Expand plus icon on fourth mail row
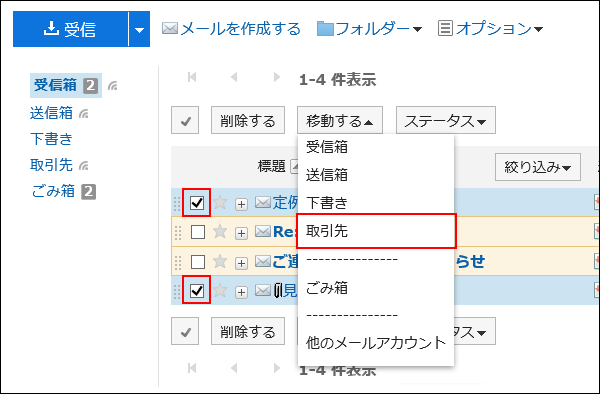The height and width of the screenshot is (394, 600). click(241, 293)
